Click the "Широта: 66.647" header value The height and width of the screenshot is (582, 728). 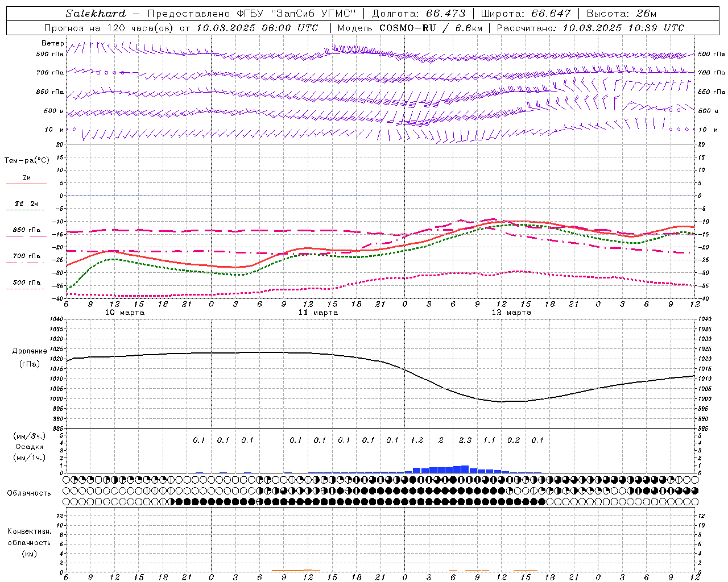click(526, 14)
